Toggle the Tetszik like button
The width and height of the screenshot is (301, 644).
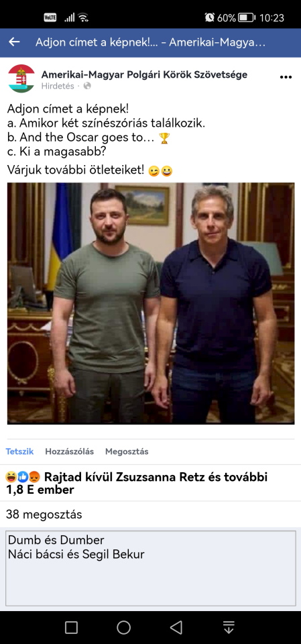[19, 451]
